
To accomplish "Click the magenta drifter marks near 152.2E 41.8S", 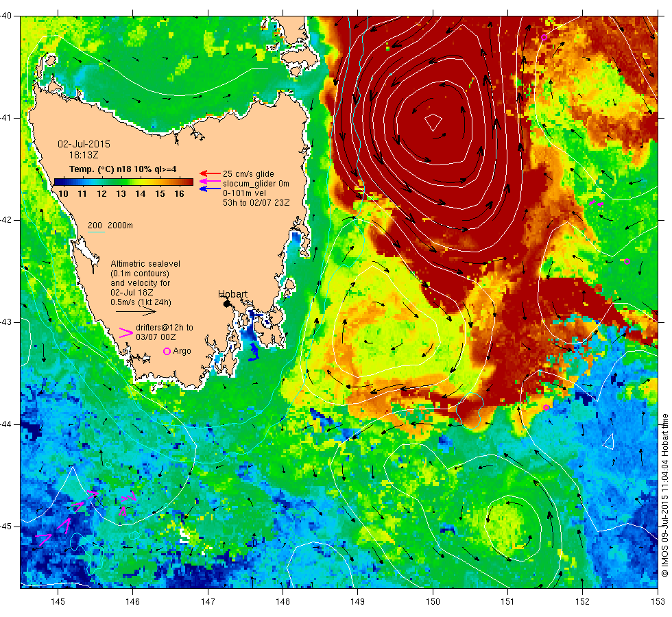I will [x=596, y=203].
